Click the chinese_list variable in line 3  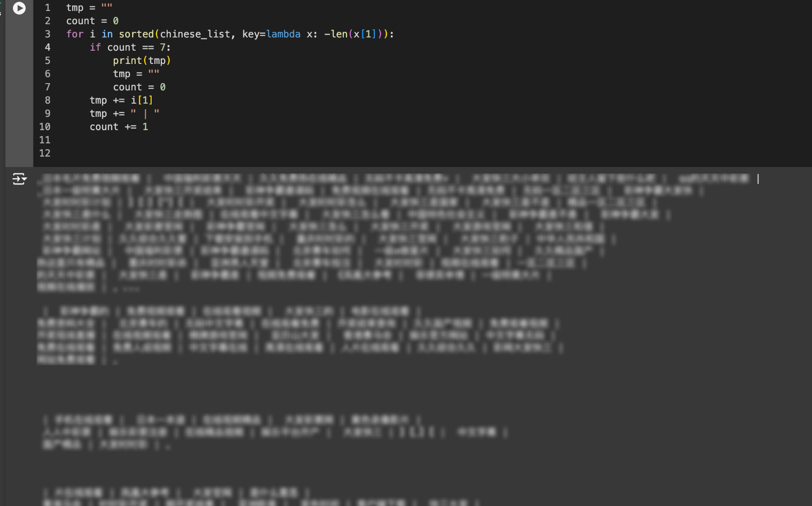pos(195,34)
